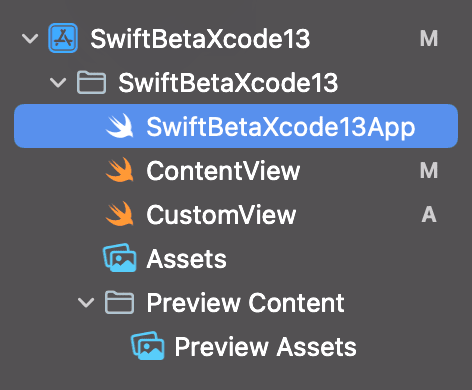Open the ContentView file
This screenshot has height=390, width=472.
click(x=223, y=171)
